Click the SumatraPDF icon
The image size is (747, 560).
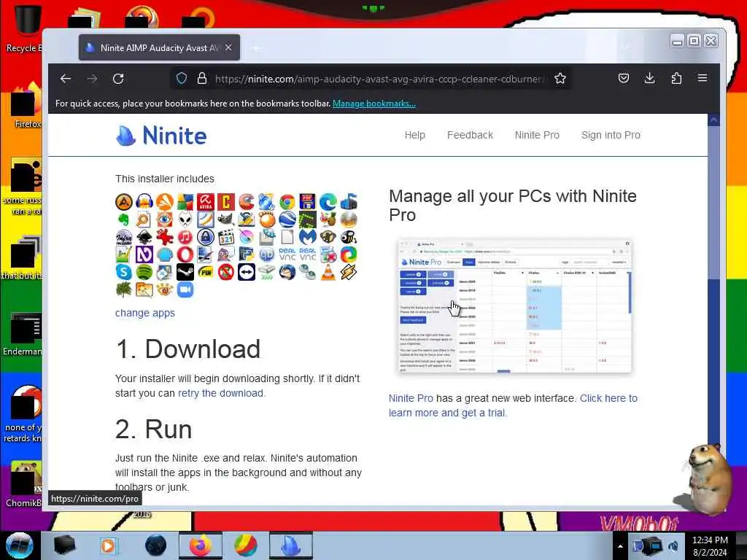click(206, 272)
